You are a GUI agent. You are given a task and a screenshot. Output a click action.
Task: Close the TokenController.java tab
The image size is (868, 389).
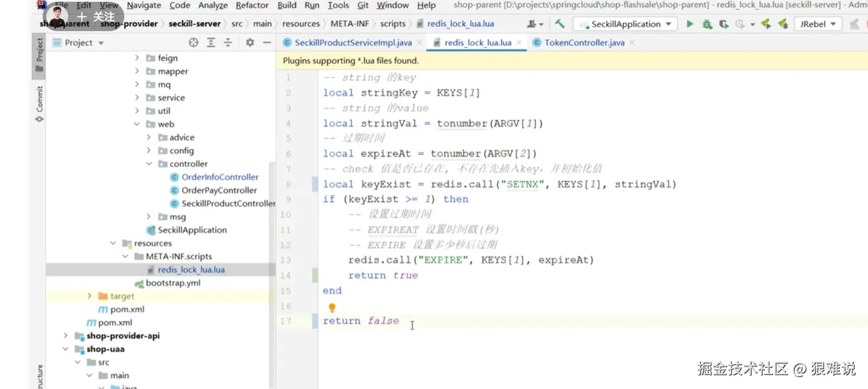(x=632, y=43)
